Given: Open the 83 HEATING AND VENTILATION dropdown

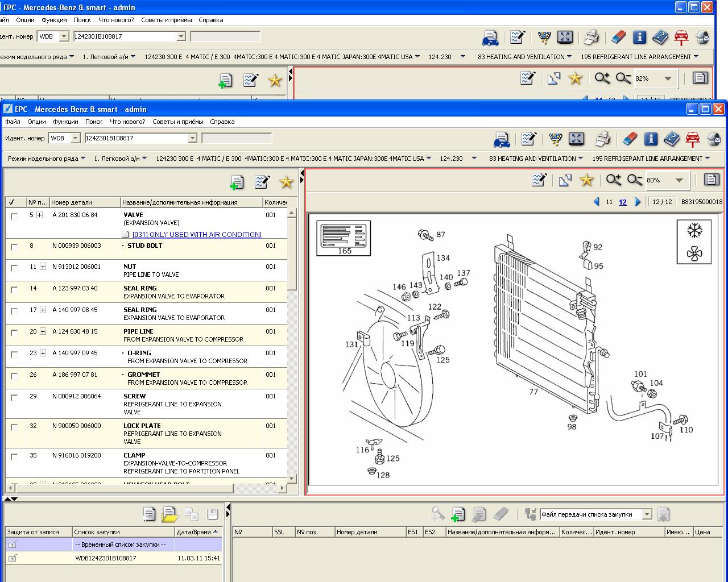Looking at the screenshot, I should (536, 159).
